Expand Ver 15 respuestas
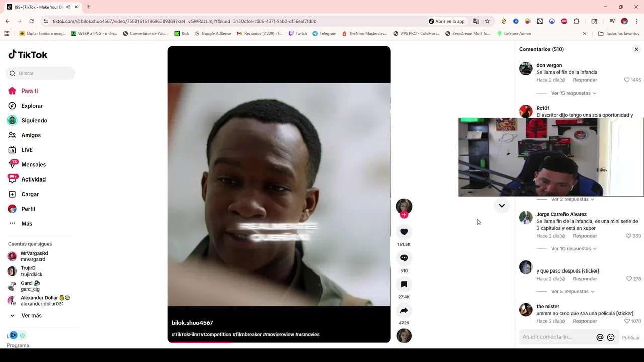Screen dimensions: 644x362 tap(574, 93)
